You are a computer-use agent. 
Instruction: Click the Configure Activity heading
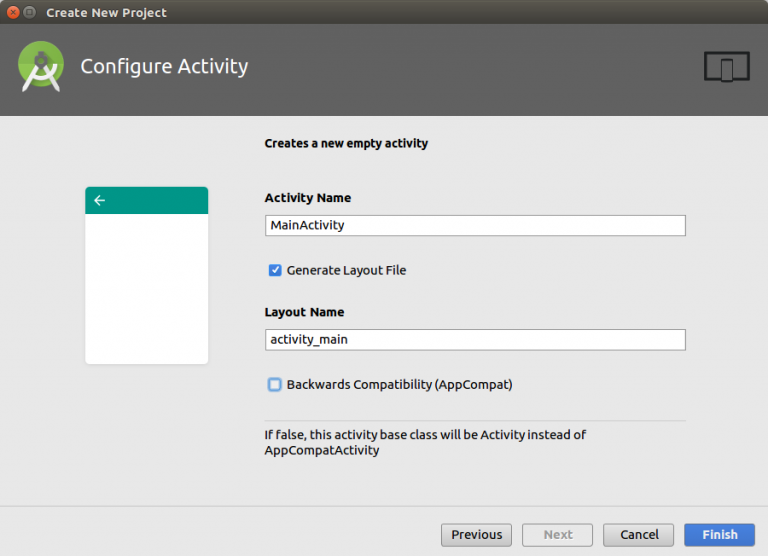point(164,67)
